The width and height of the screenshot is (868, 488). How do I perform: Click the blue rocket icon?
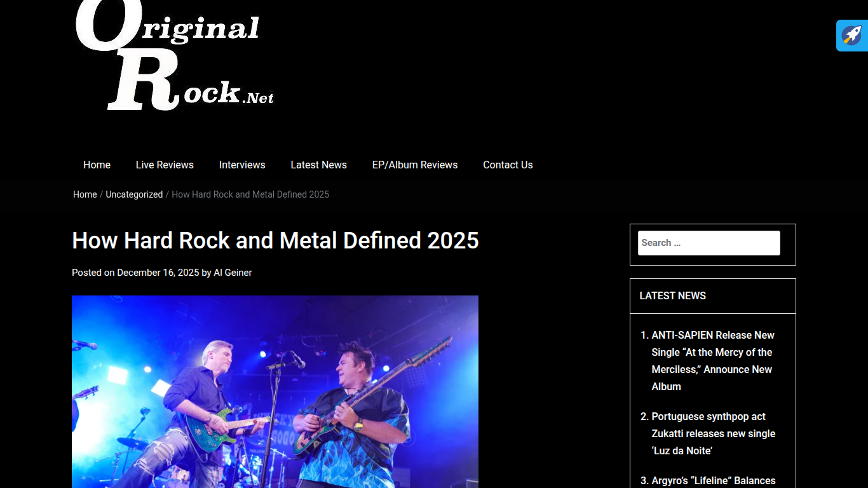point(852,36)
